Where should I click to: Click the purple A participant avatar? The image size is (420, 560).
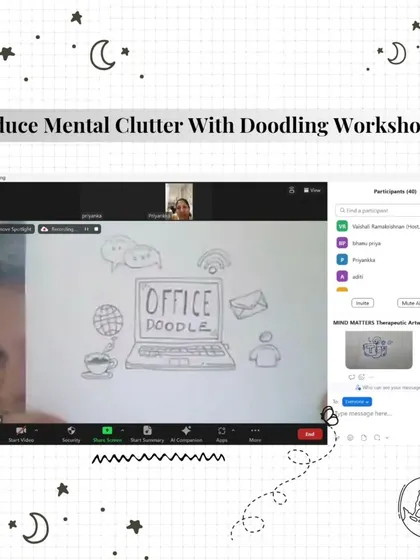(x=342, y=276)
